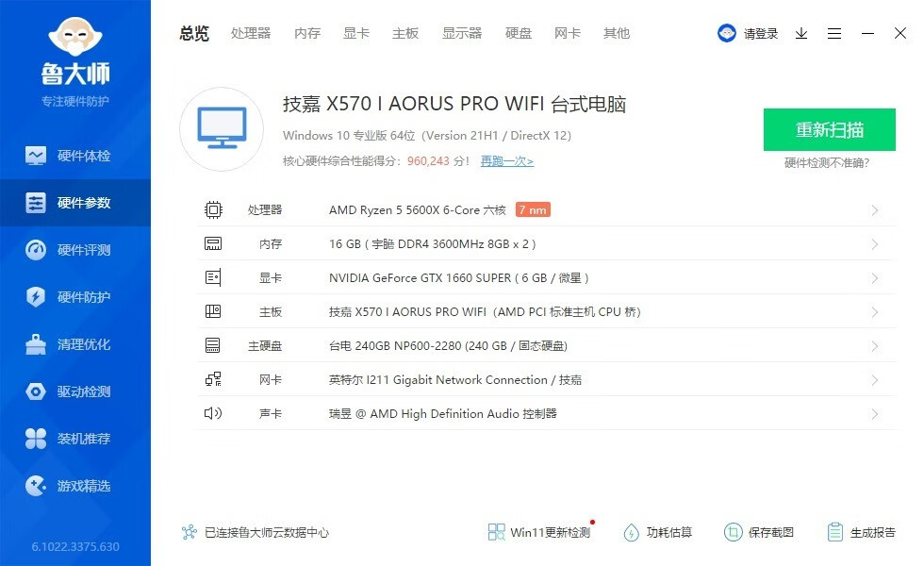Expand the 主板 row chevron
This screenshot has height=566, width=924.
pos(875,312)
